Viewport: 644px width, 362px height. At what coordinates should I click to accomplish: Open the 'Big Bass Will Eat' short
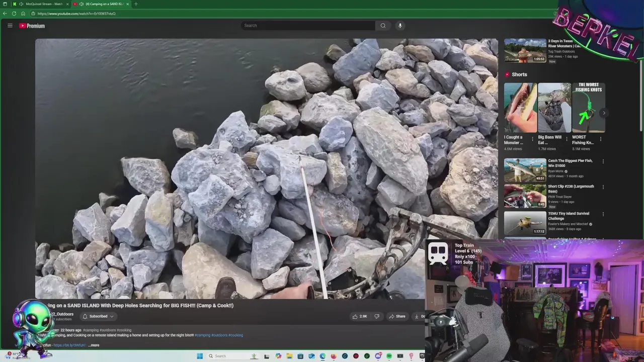coord(554,108)
